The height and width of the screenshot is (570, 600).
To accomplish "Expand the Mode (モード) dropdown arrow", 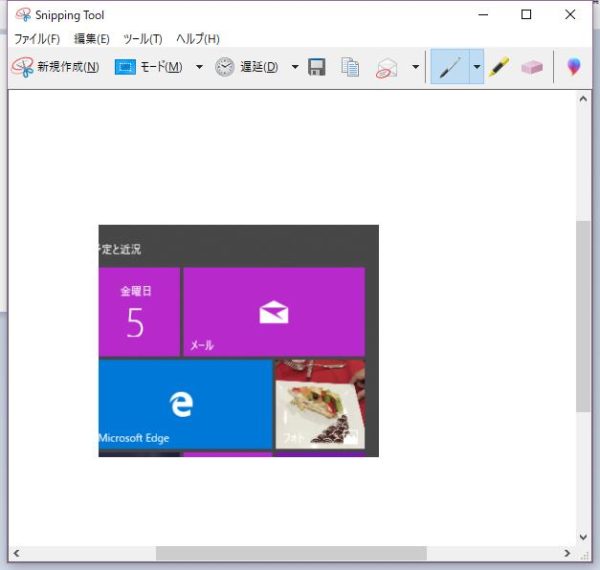I will 199,67.
